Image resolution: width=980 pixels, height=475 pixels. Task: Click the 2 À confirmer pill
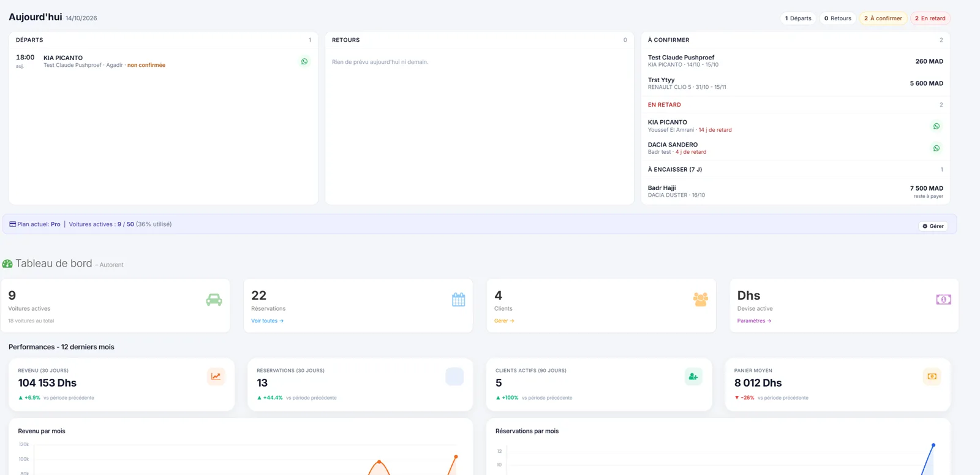[883, 18]
